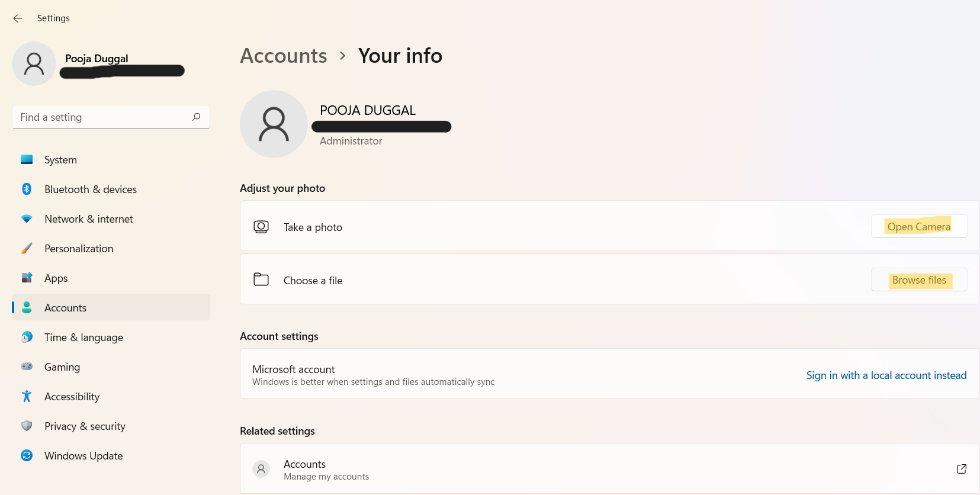Click the back arrow in Settings
Image resolution: width=980 pixels, height=495 pixels.
coord(18,18)
